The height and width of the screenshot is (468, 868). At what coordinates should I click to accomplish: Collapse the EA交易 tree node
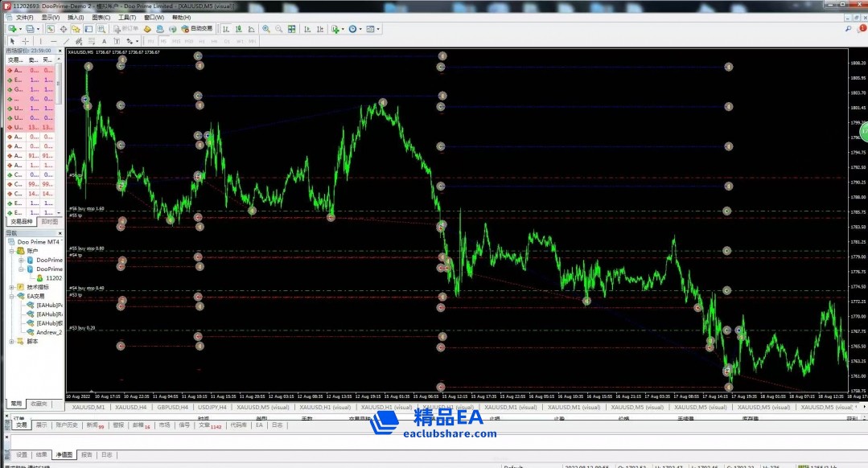point(11,296)
